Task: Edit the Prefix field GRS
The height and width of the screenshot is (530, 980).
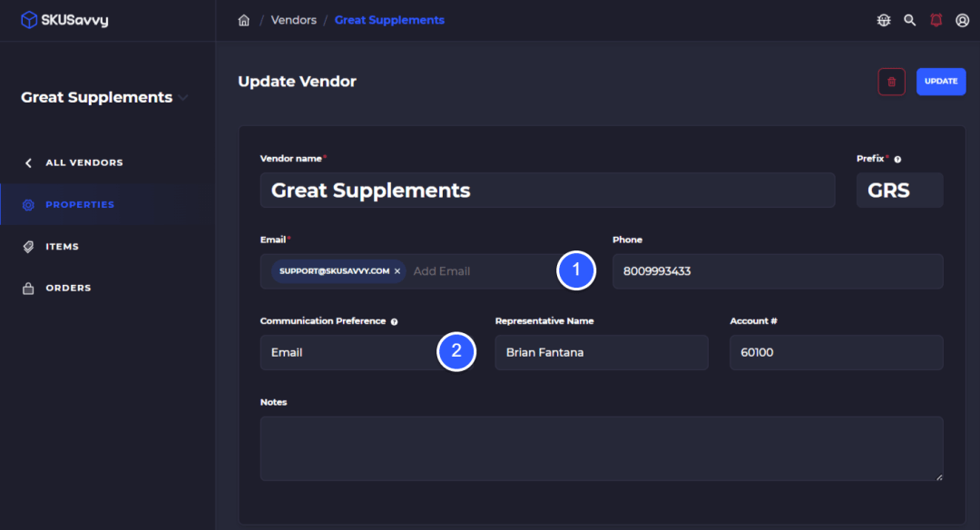Action: [900, 190]
